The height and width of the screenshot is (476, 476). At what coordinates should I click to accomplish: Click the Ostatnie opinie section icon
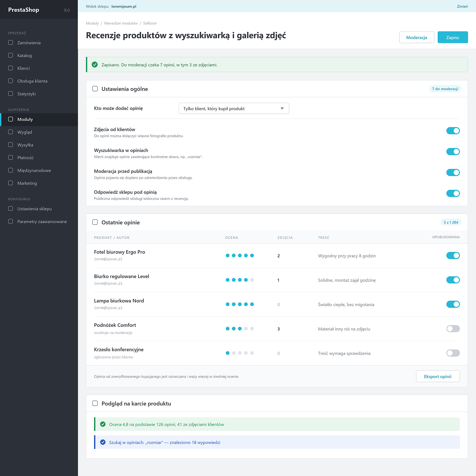pos(95,222)
